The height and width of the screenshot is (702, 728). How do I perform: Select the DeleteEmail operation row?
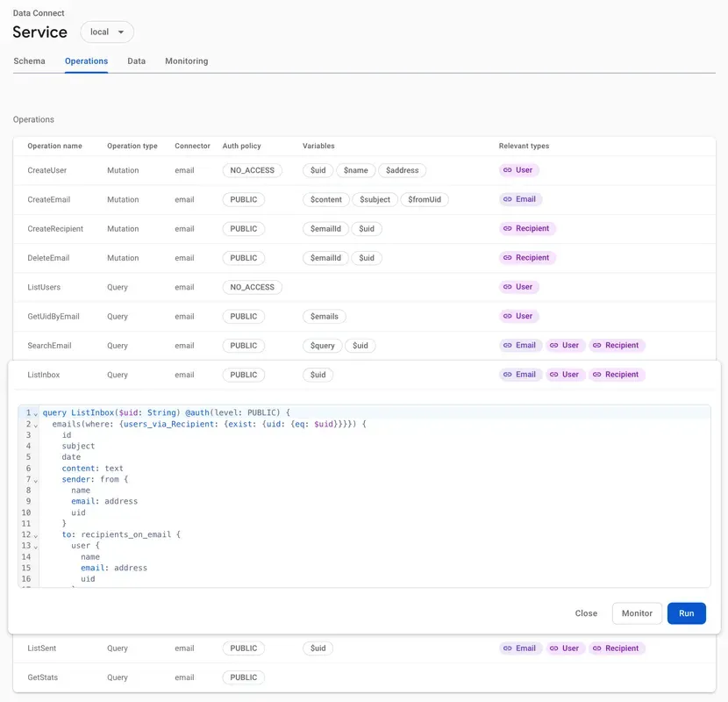pos(364,258)
